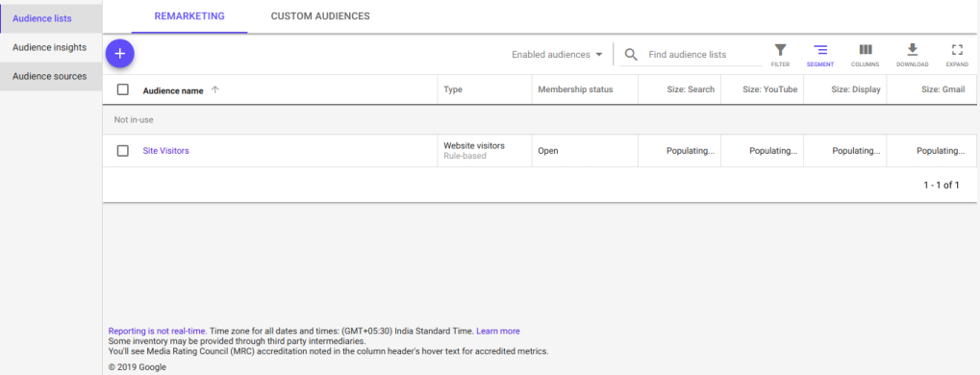Screen dimensions: 980x375
Task: Follow the Learn more link
Action: point(497,331)
